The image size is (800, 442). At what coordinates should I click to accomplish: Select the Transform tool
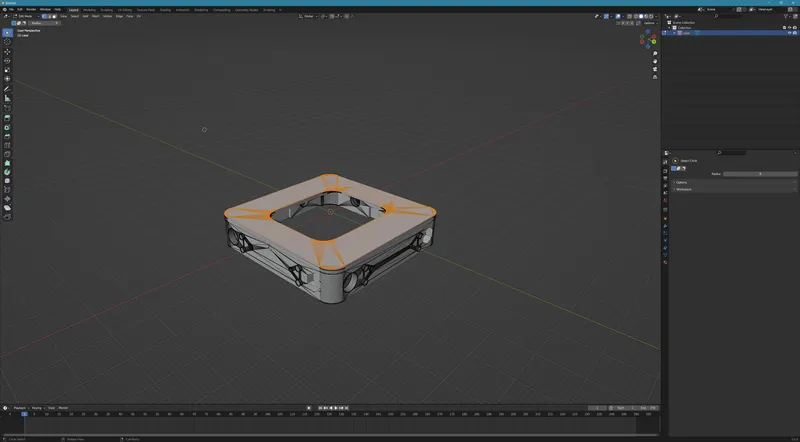(x=7, y=79)
